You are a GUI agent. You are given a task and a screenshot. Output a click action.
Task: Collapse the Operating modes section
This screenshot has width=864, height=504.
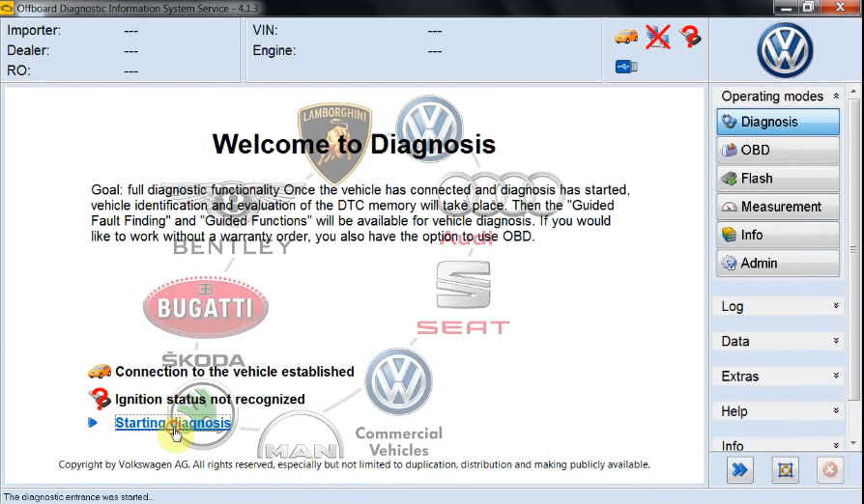point(836,96)
